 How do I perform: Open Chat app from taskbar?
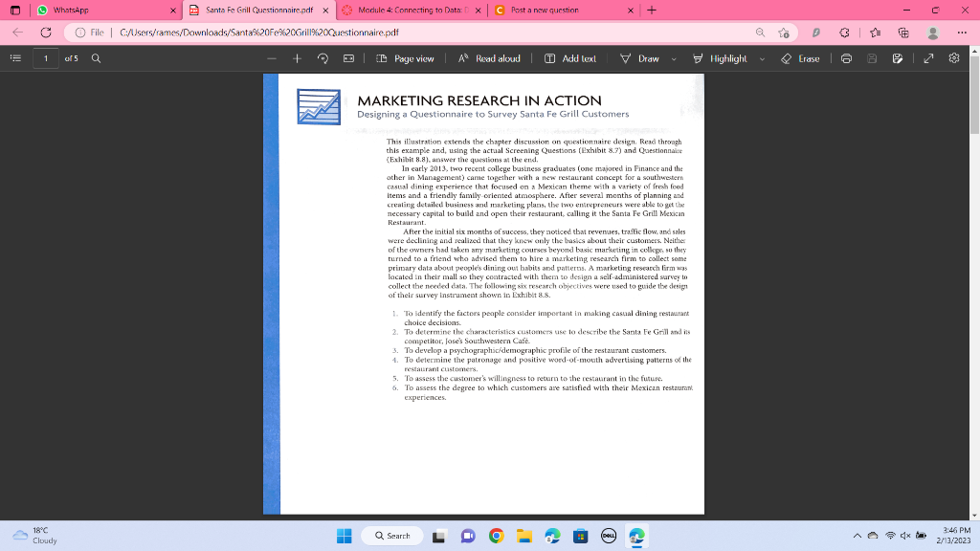[x=467, y=536]
